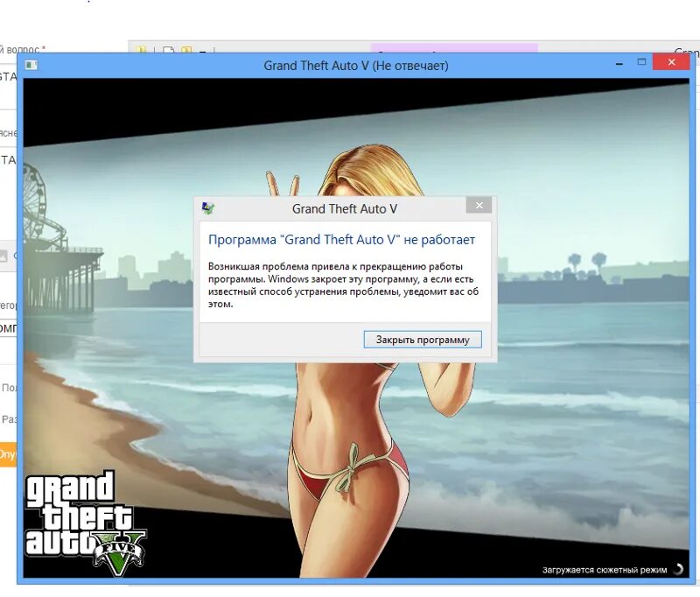Click the 'Закрыть программу' button

[x=423, y=340]
